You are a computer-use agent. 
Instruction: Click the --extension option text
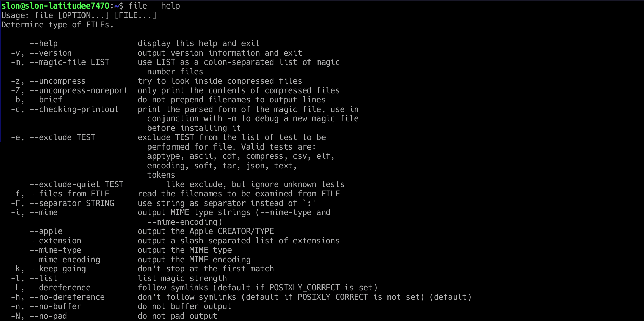(x=55, y=241)
